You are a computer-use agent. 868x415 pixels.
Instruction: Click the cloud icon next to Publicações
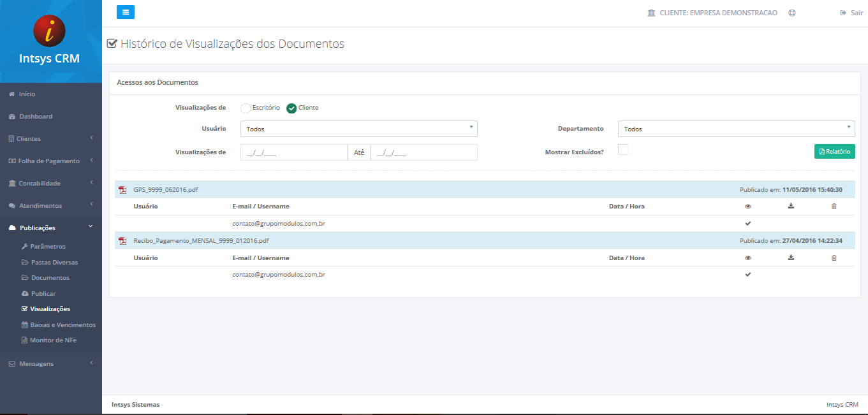coord(13,228)
